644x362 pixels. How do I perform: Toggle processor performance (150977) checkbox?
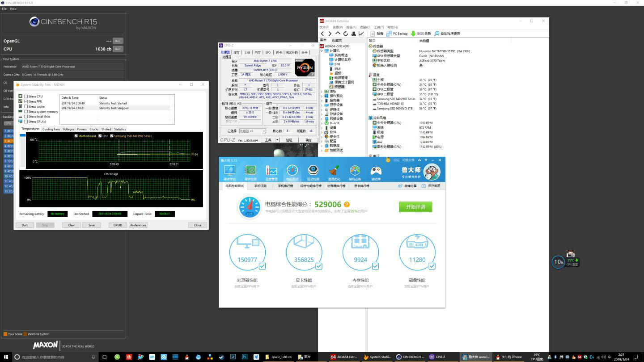(x=262, y=266)
